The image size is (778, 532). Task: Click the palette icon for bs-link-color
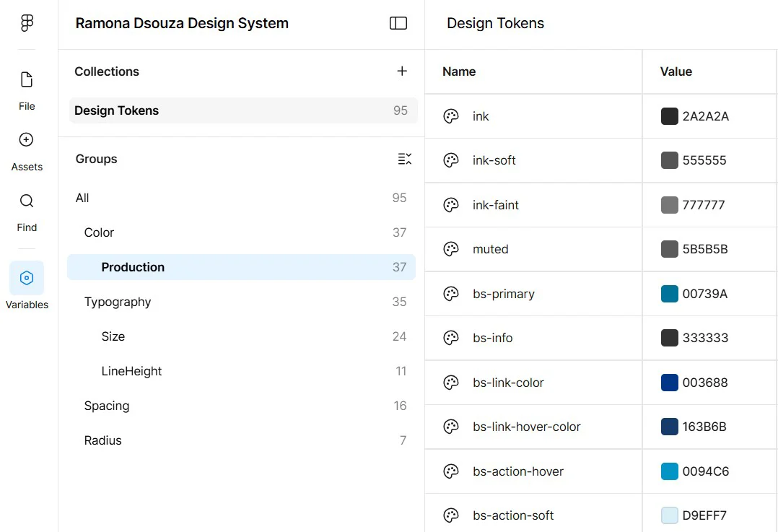click(x=451, y=383)
